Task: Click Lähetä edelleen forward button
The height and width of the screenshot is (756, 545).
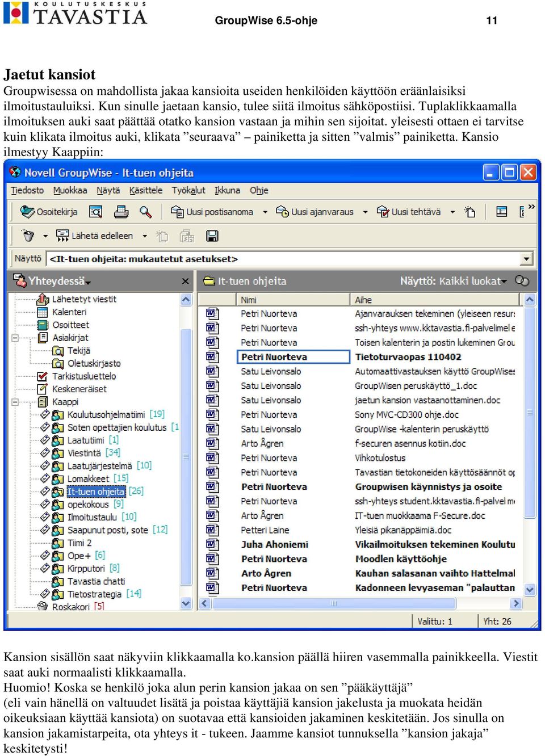Action: [x=94, y=236]
